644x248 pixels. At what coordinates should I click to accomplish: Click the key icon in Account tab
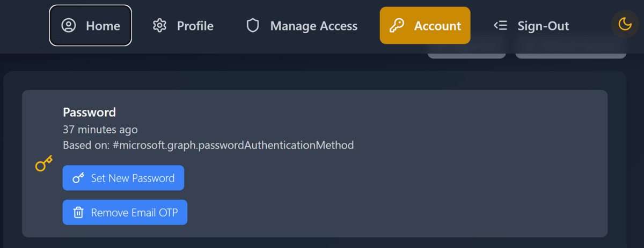[397, 26]
